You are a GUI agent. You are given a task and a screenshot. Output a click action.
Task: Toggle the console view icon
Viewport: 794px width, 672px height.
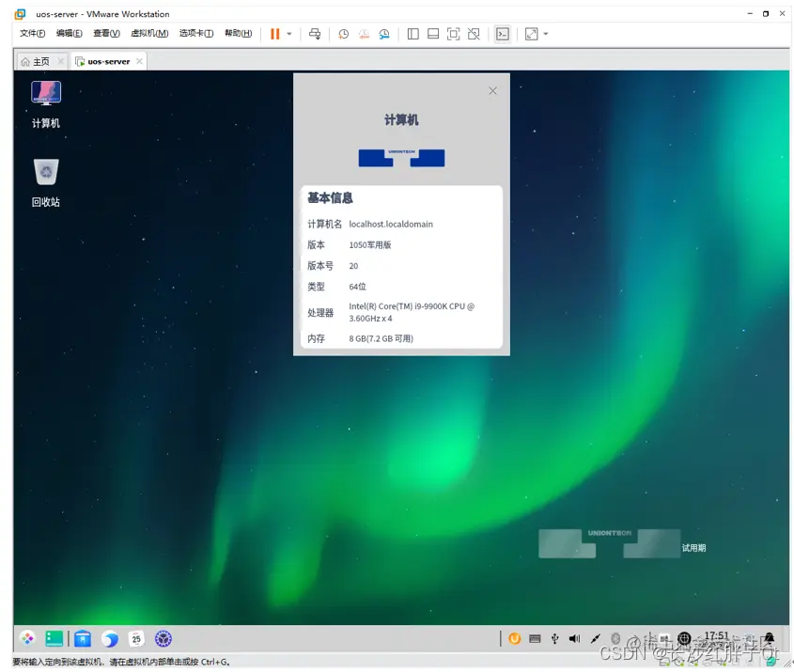503,34
